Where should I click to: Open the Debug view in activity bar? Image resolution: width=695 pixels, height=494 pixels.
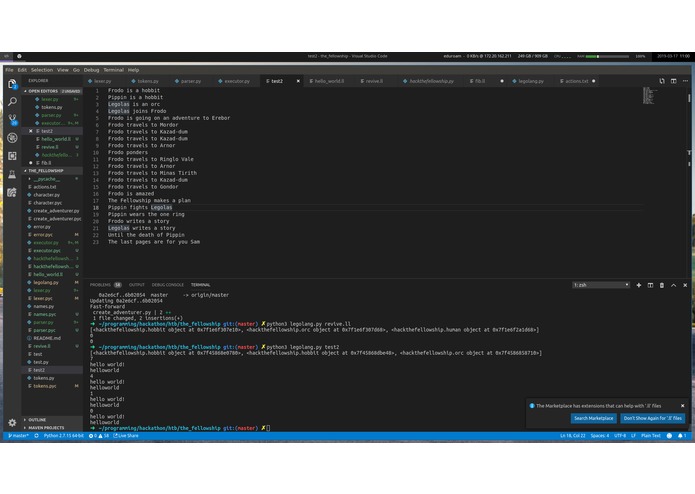coord(12,138)
